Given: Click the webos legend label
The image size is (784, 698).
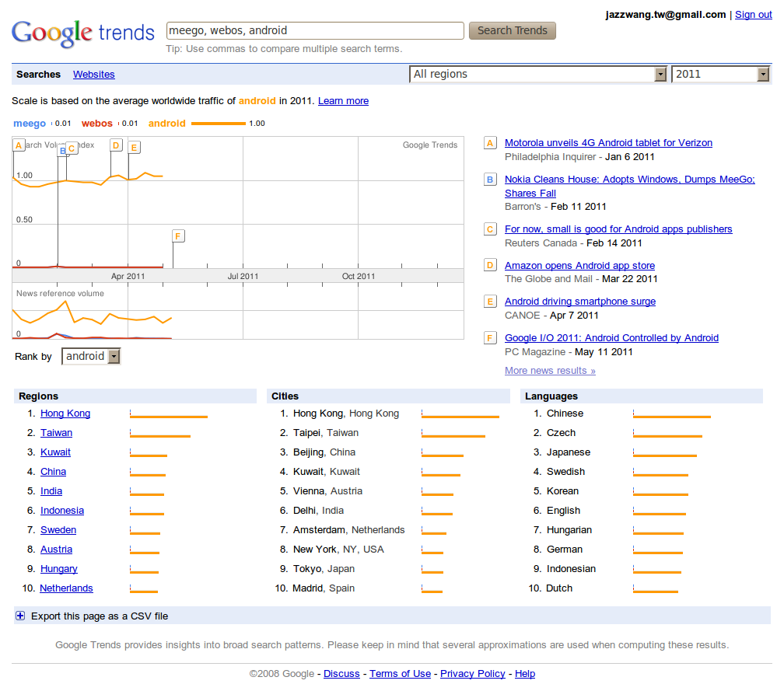Looking at the screenshot, I should 97,124.
